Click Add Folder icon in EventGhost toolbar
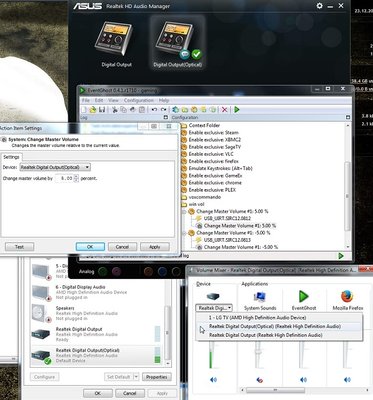Screen dimensions: 373x400 (x=185, y=110)
